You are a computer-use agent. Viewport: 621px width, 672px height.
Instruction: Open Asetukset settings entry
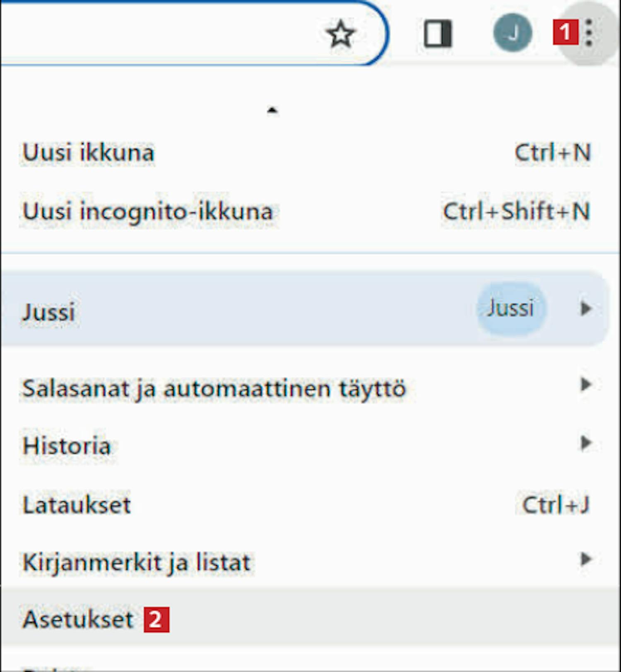point(78,619)
